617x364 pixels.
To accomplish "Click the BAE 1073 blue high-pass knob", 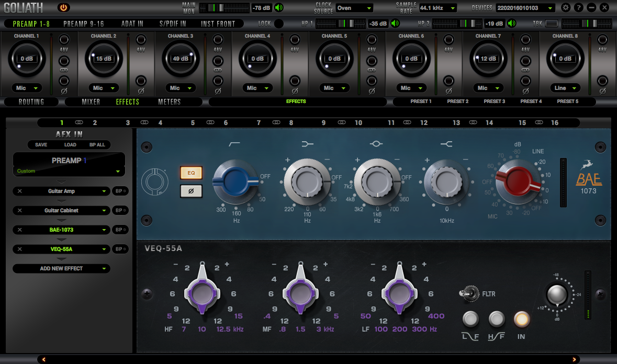I will pos(235,181).
